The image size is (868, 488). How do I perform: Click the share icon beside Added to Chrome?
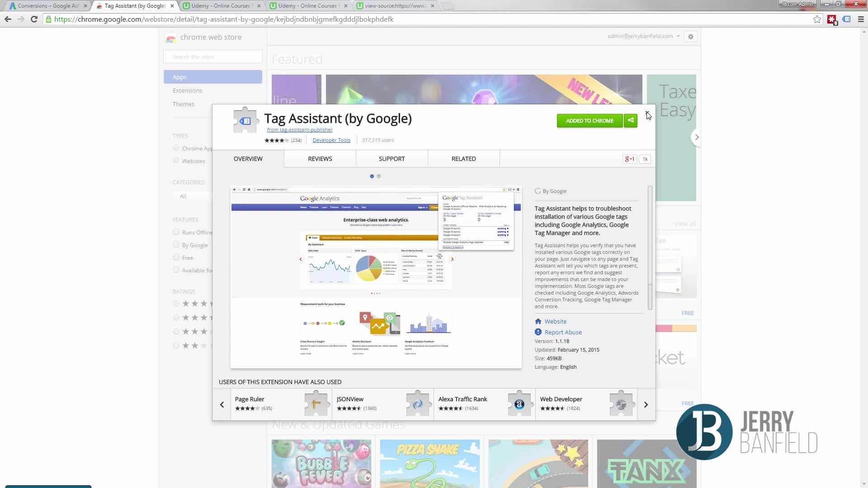click(631, 121)
